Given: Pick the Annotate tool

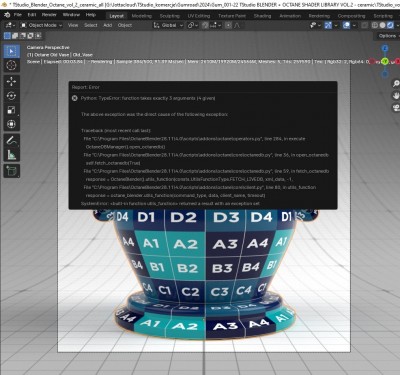Looking at the screenshot, I should click(x=11, y=140).
